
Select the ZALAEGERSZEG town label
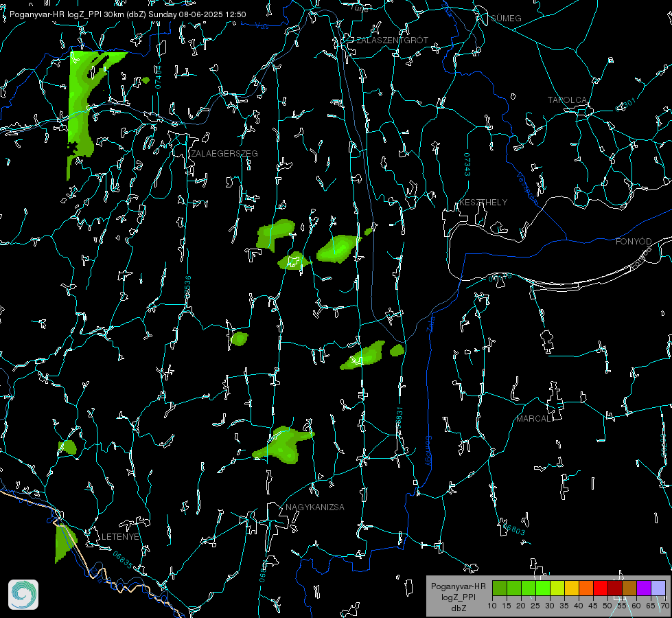(x=224, y=154)
